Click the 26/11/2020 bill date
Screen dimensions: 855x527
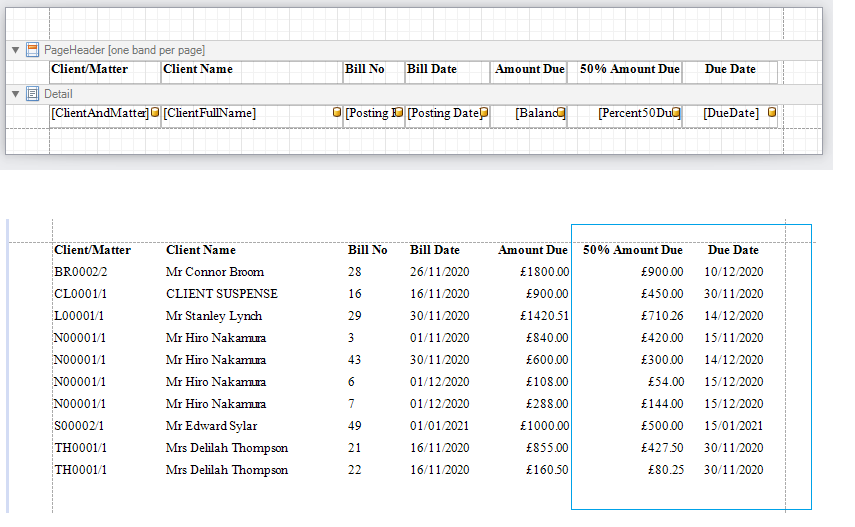tap(439, 272)
